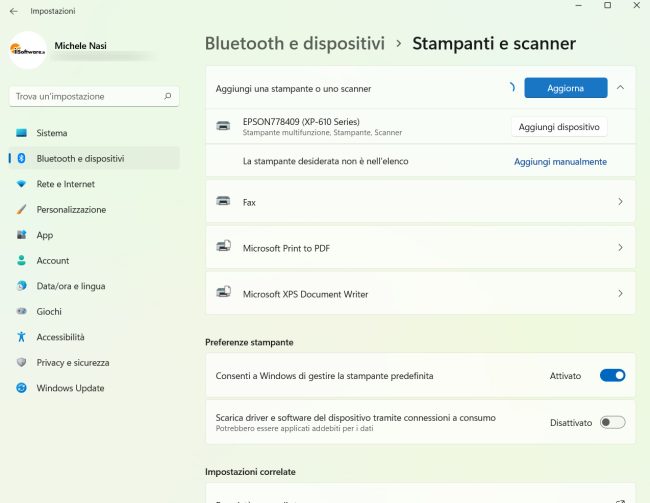The image size is (650, 503).
Task: Click the Accessibilità figure icon
Action: coord(21,337)
